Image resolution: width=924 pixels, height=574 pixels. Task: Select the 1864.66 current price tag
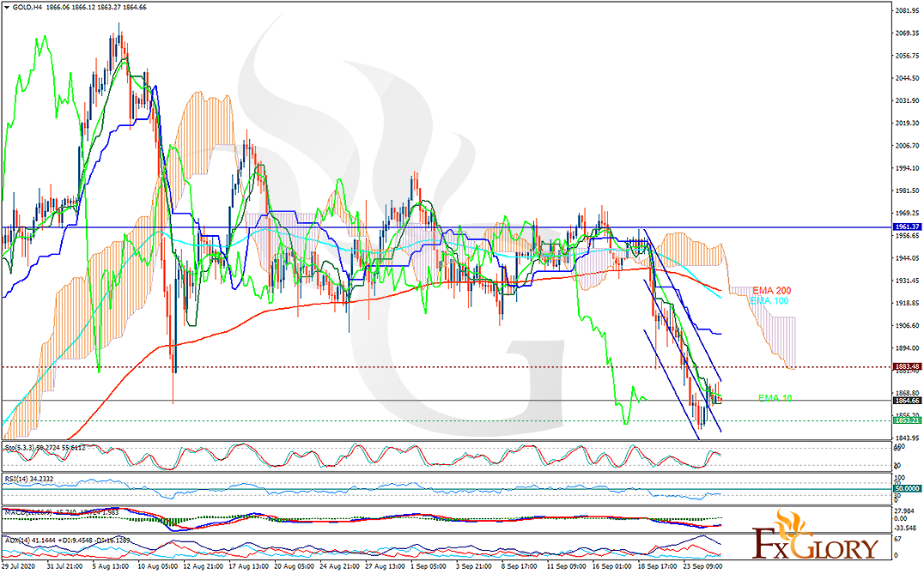[907, 401]
